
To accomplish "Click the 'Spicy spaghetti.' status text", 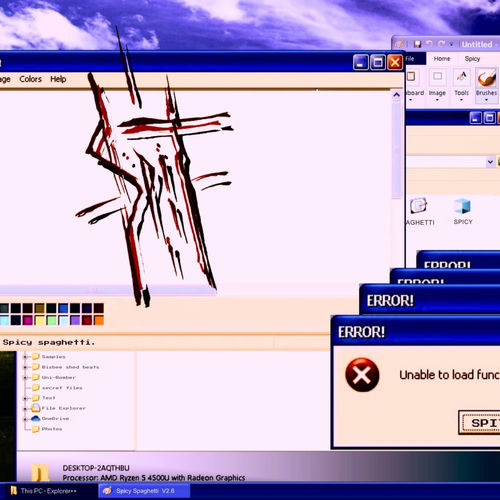I will click(x=49, y=342).
